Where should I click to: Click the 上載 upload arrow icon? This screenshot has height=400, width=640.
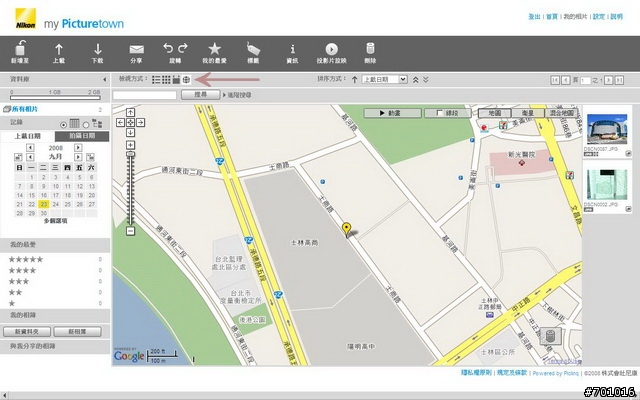tap(59, 49)
